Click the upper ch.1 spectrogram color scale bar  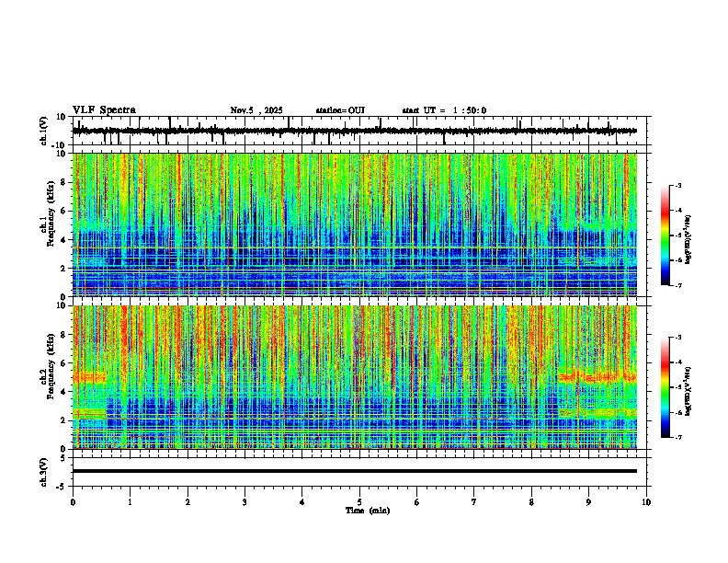(x=665, y=236)
